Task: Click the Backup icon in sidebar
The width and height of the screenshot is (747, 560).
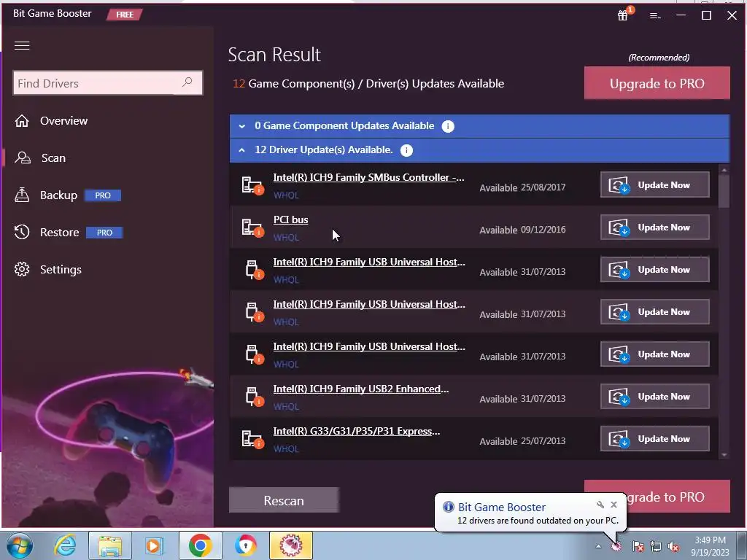Action: (x=22, y=195)
